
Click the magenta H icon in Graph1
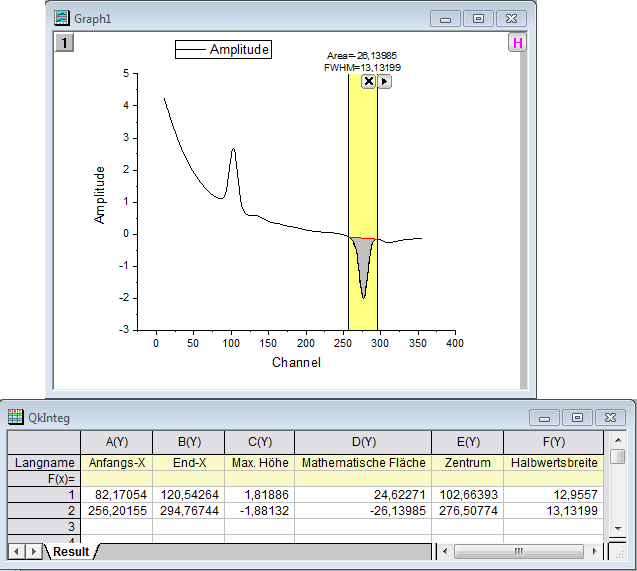click(517, 43)
